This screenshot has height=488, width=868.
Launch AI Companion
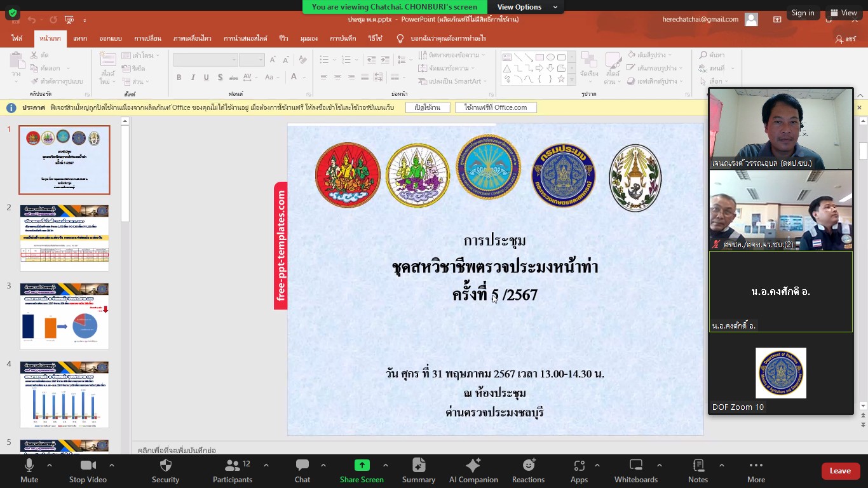coord(473,471)
